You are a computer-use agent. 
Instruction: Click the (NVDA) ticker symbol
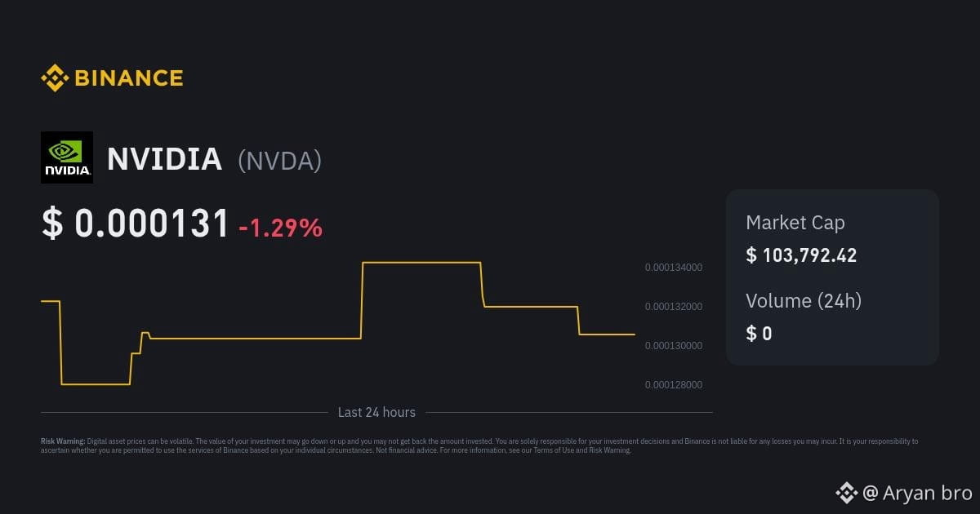[x=279, y=161]
